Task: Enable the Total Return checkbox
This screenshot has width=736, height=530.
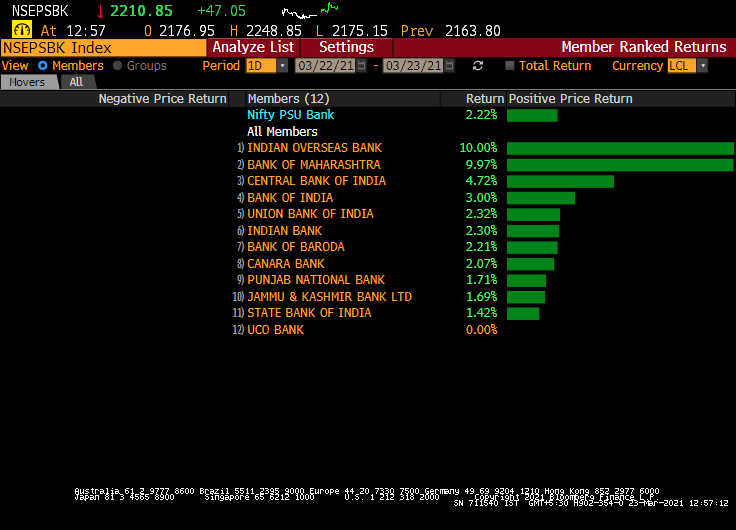Action: point(510,66)
